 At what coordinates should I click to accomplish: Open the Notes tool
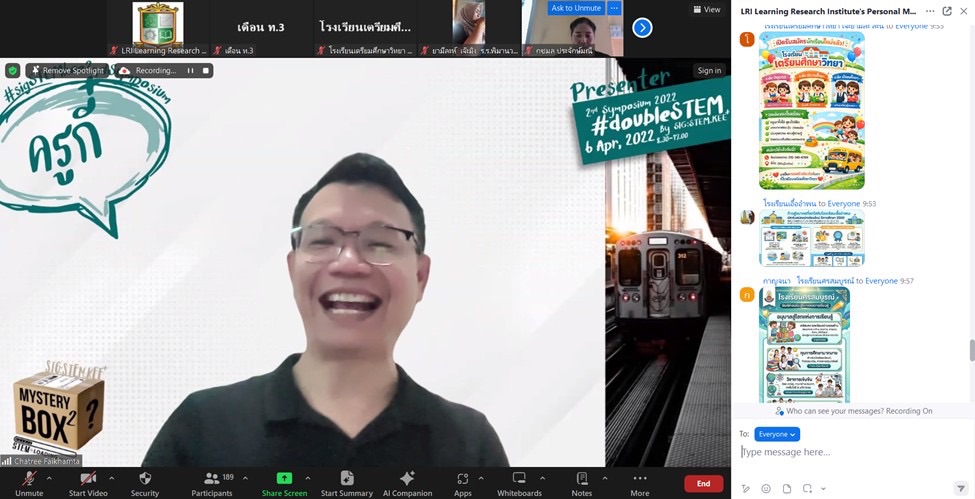582,479
